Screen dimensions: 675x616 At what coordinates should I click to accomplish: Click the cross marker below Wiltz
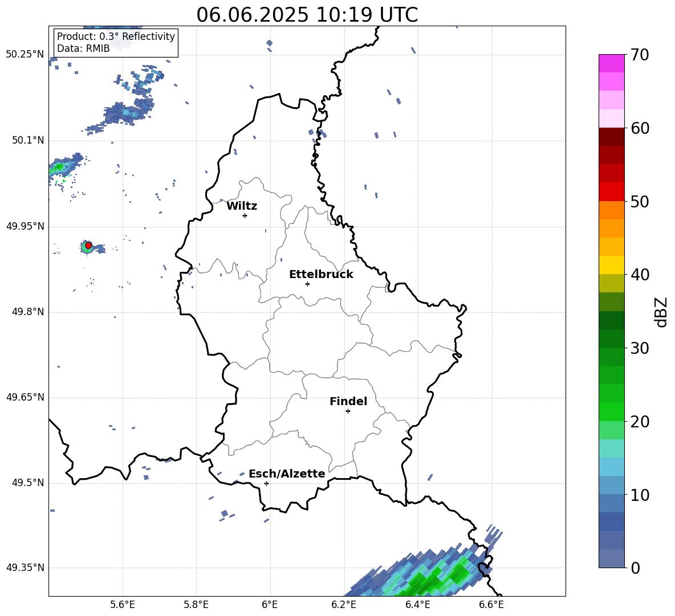[x=245, y=215]
